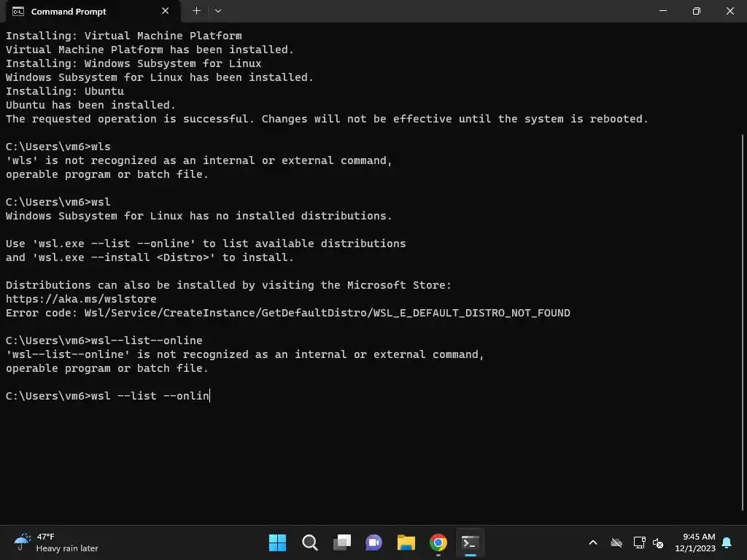Image resolution: width=747 pixels, height=560 pixels.
Task: Open the Windows Start menu
Action: (x=277, y=542)
